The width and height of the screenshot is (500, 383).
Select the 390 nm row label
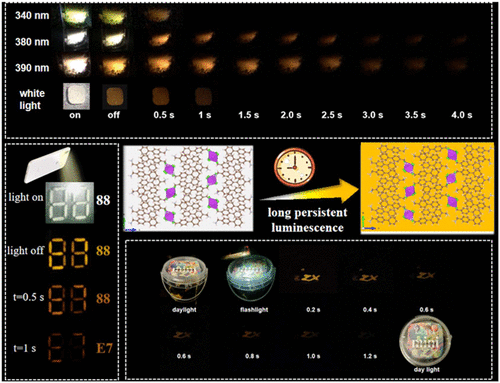32,68
